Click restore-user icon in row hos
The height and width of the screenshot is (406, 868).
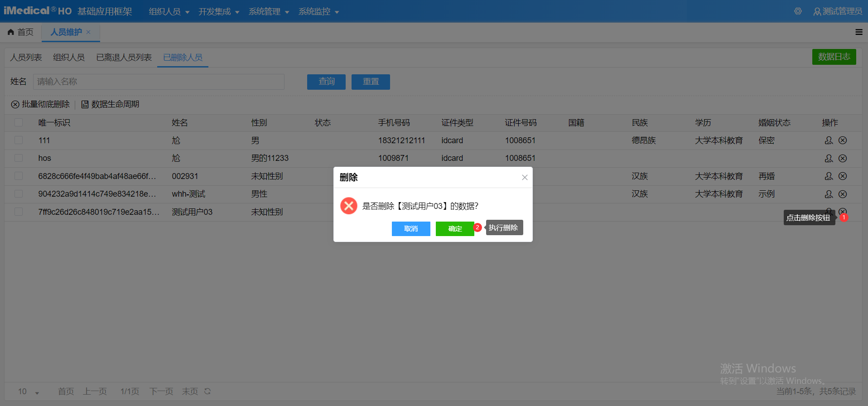click(829, 158)
